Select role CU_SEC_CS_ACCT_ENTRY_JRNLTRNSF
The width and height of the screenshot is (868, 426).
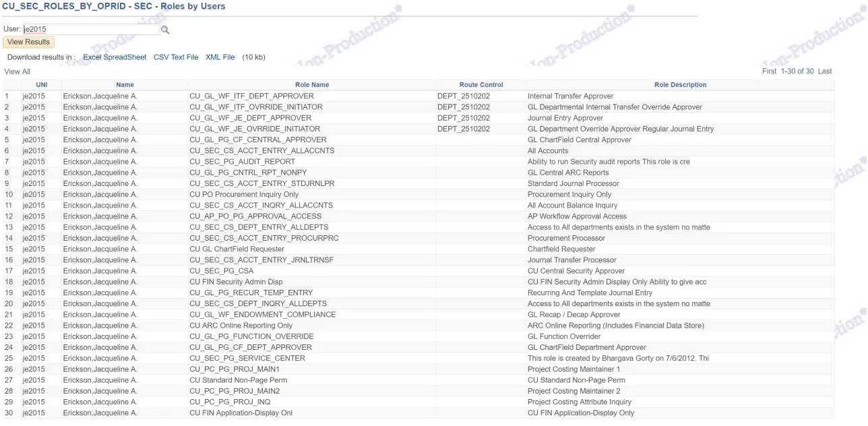tap(261, 260)
